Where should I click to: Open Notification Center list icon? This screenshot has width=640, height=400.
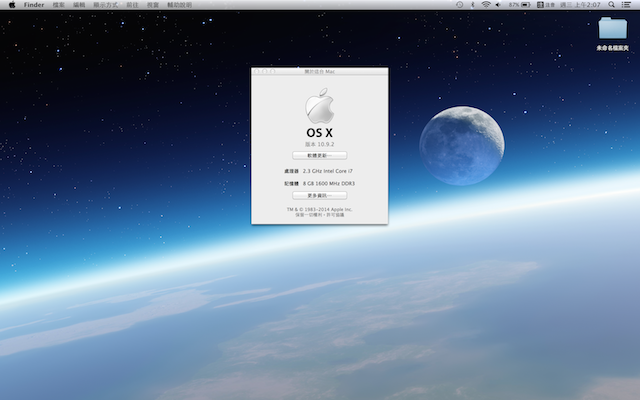(626, 5)
